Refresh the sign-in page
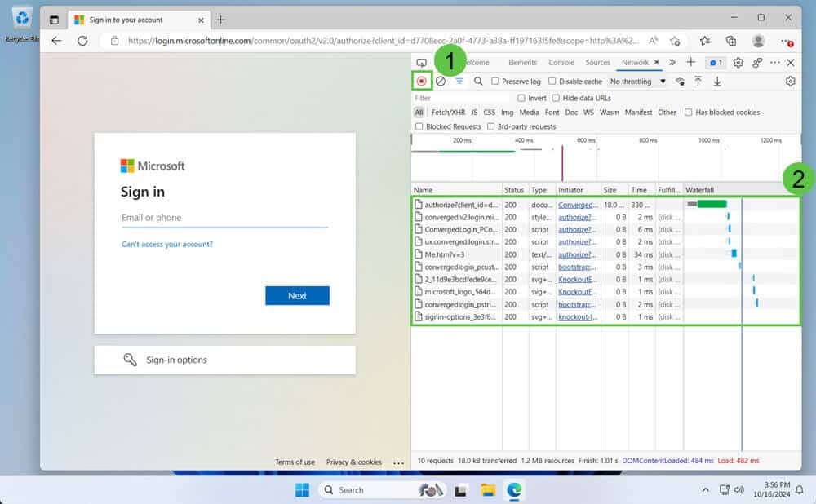Screen dimensions: 816x504 (x=82, y=41)
